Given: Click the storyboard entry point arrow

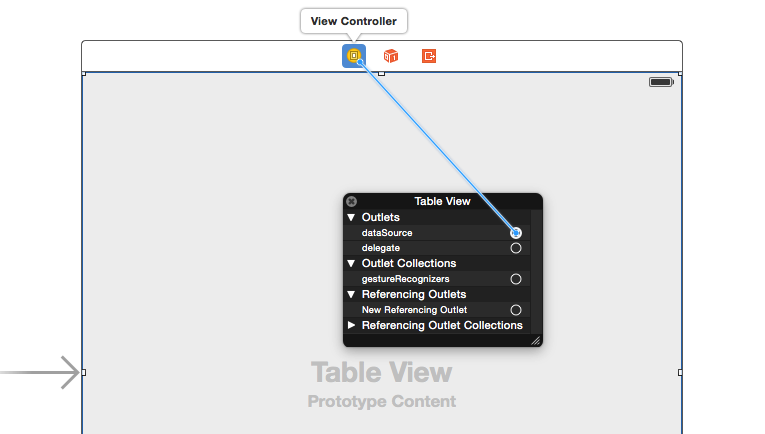Looking at the screenshot, I should click(x=40, y=373).
